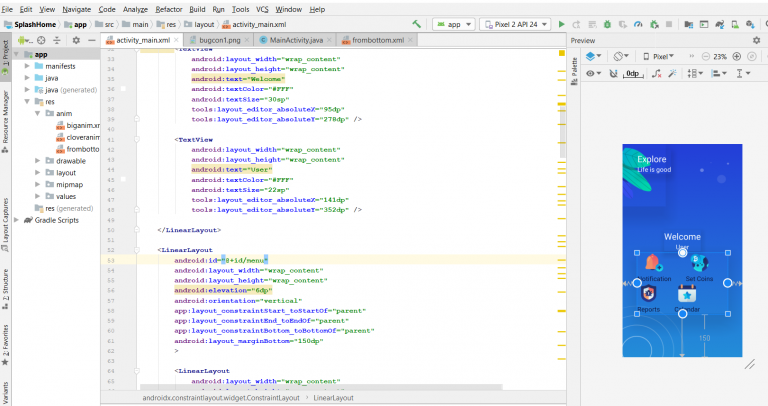Click the green Run app button
The height and width of the screenshot is (406, 768).
point(562,23)
